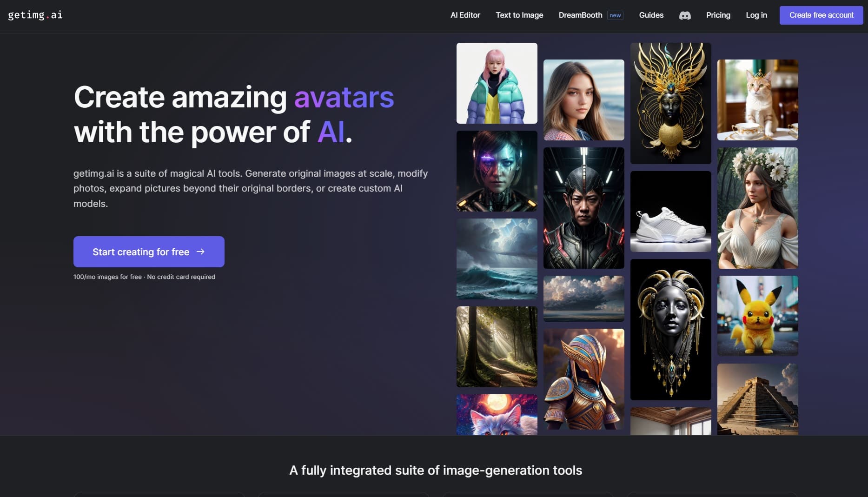Click the cat with crown thumbnail

[x=757, y=100]
